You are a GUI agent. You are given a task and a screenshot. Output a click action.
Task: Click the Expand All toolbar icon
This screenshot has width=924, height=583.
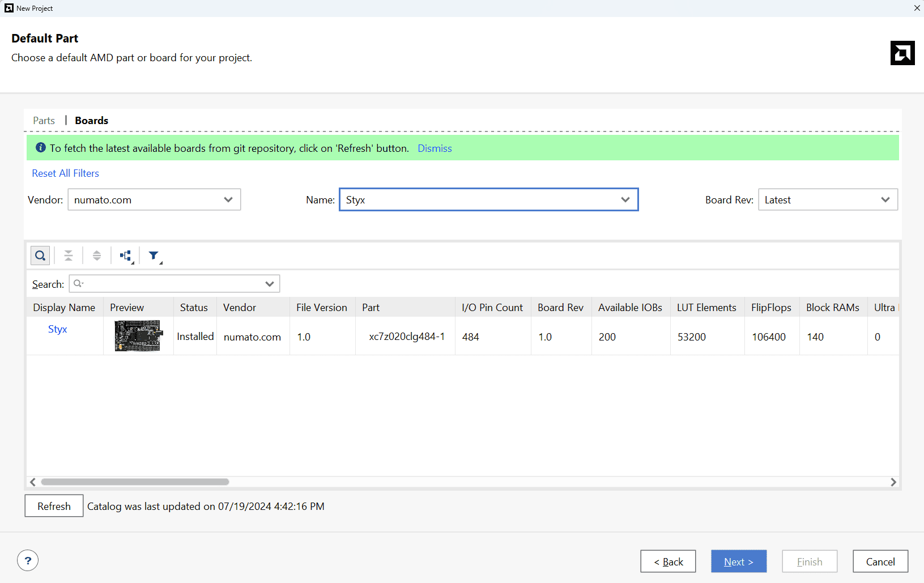[97, 256]
